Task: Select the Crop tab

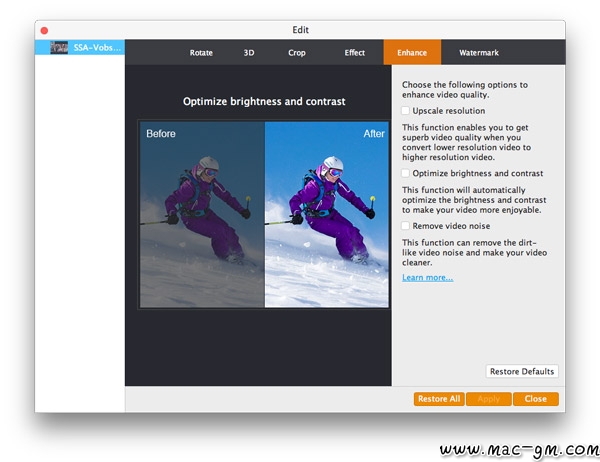Action: [297, 52]
